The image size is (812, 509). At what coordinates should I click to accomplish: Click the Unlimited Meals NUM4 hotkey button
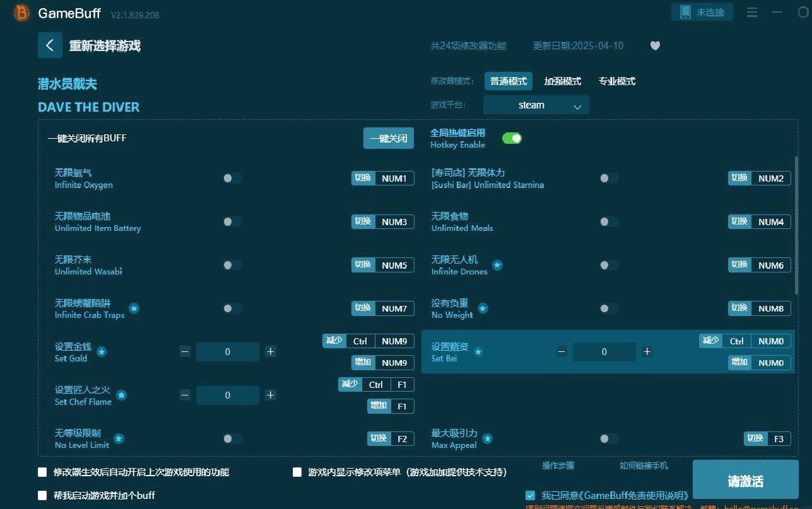(x=760, y=221)
